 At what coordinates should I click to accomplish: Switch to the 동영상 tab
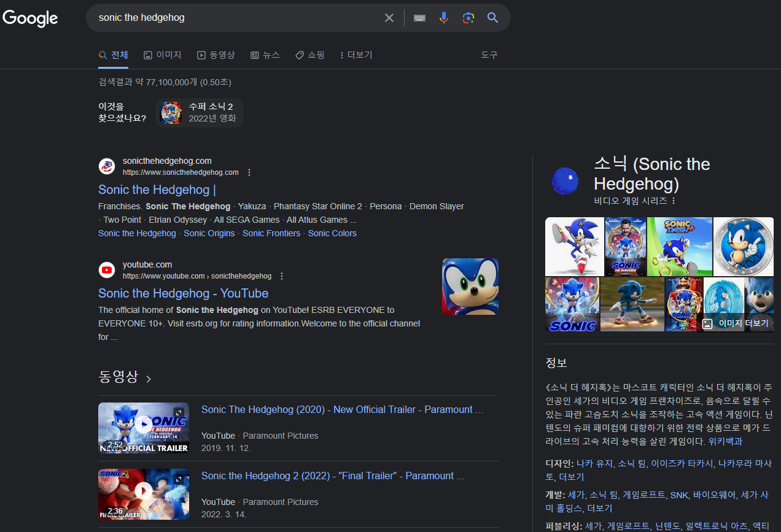[x=216, y=55]
